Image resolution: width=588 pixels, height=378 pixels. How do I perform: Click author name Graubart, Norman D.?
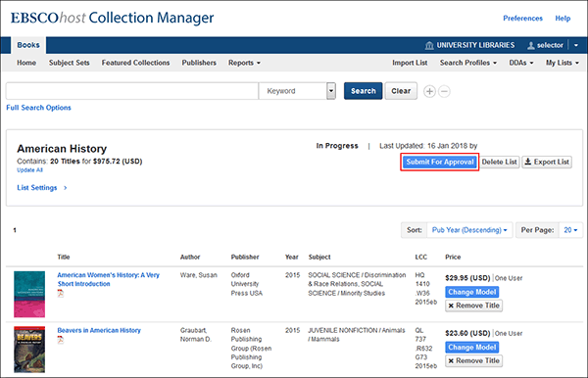(x=196, y=335)
